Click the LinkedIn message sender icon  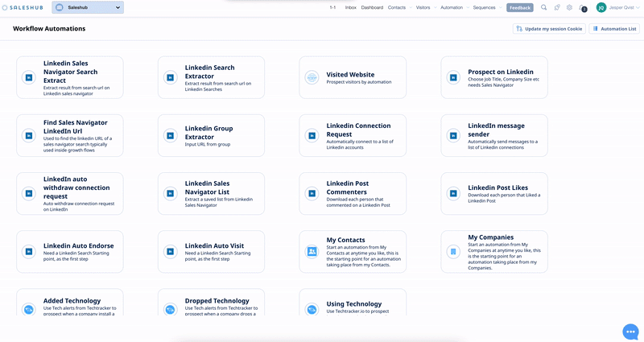tap(453, 135)
